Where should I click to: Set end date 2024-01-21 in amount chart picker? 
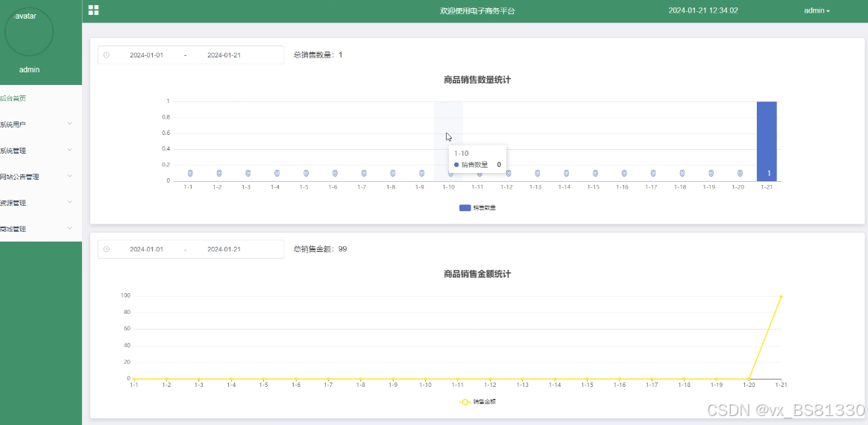(224, 249)
